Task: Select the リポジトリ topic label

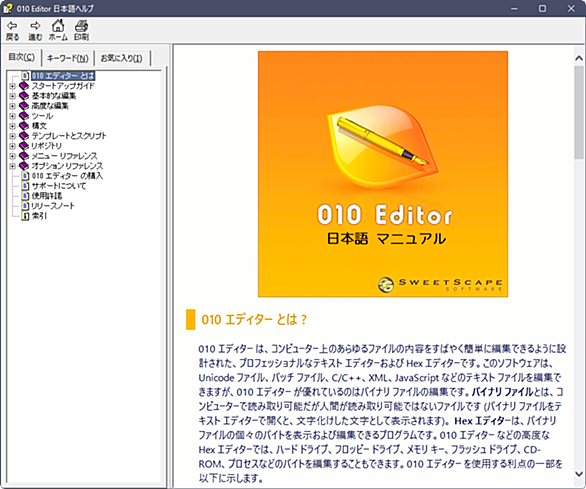Action: tap(46, 146)
